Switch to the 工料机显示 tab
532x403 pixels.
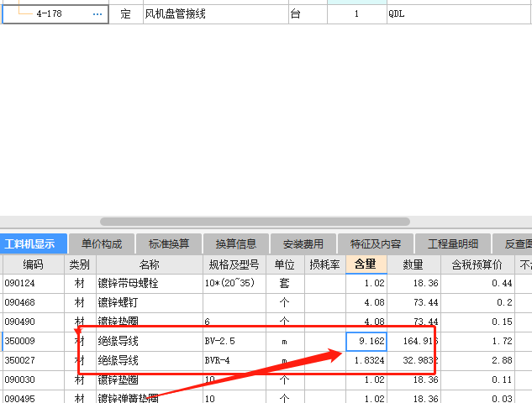34,243
